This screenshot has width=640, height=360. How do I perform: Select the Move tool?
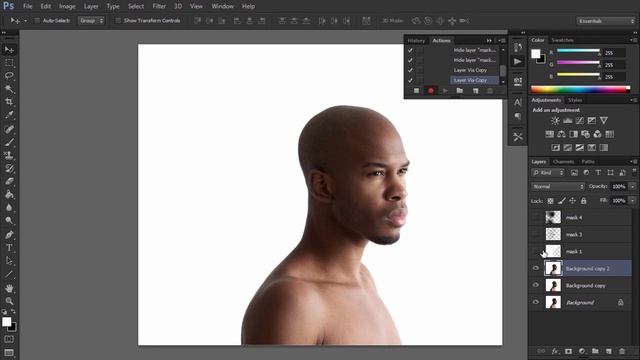(9, 49)
